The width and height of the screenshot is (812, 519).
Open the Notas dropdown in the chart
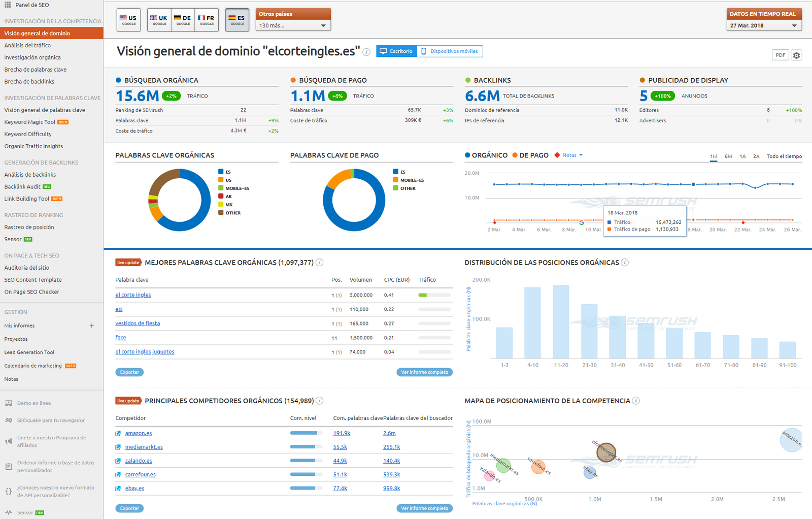tap(570, 155)
